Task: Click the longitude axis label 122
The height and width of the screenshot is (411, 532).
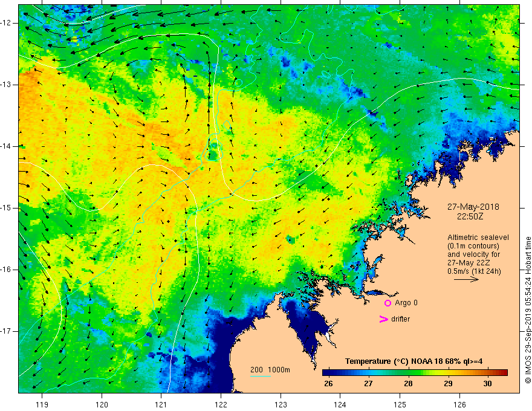Action: (x=221, y=404)
